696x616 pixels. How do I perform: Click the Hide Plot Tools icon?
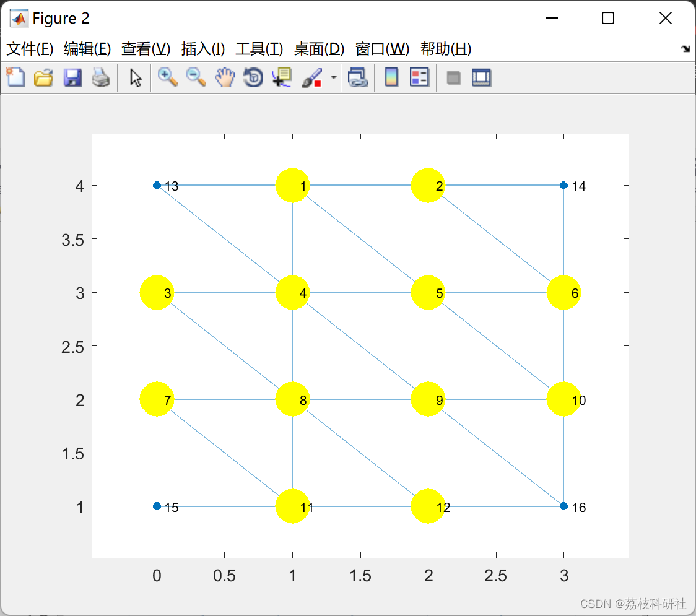pyautogui.click(x=453, y=78)
